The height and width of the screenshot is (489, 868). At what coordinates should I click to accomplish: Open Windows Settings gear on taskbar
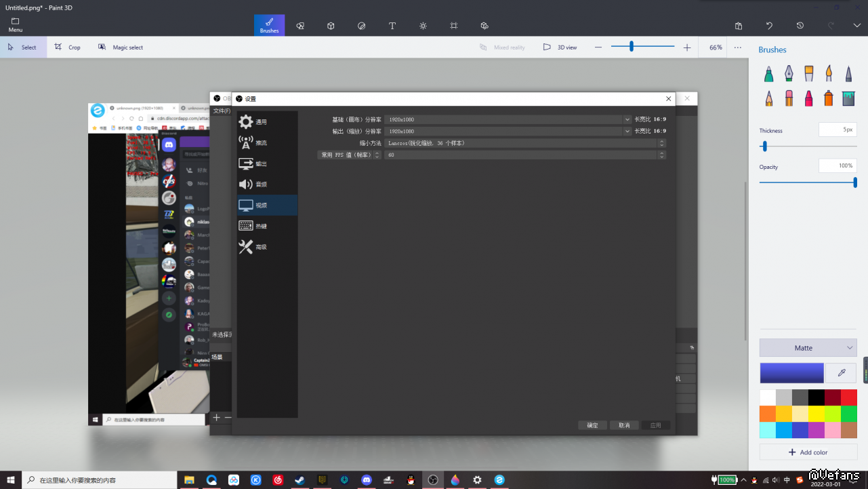click(x=477, y=480)
